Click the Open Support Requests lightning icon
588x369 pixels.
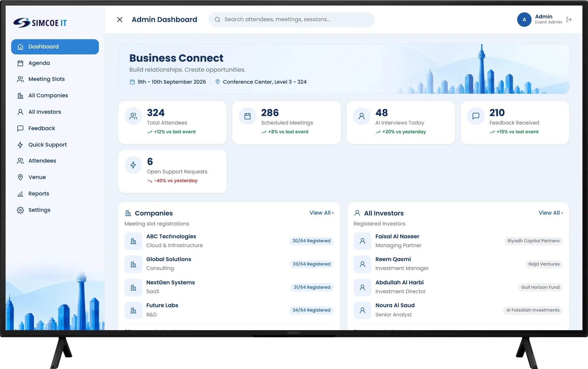[x=133, y=165]
